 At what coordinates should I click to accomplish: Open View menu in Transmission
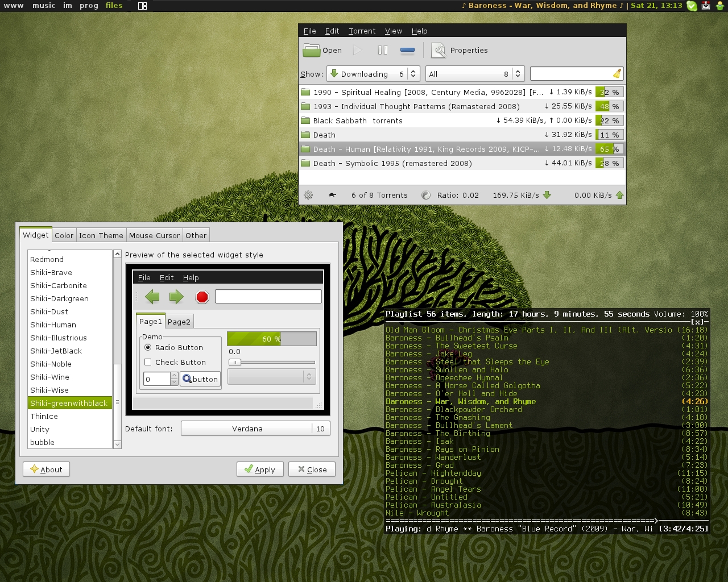pyautogui.click(x=394, y=31)
